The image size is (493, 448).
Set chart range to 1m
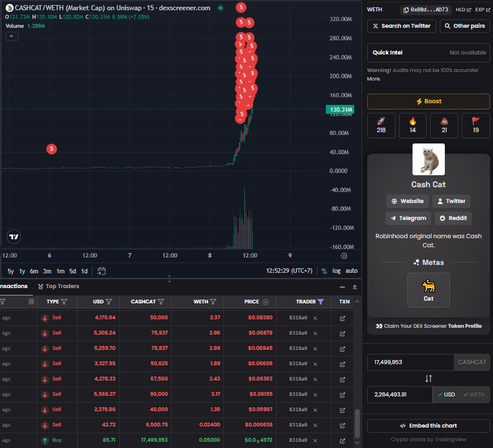pos(61,271)
